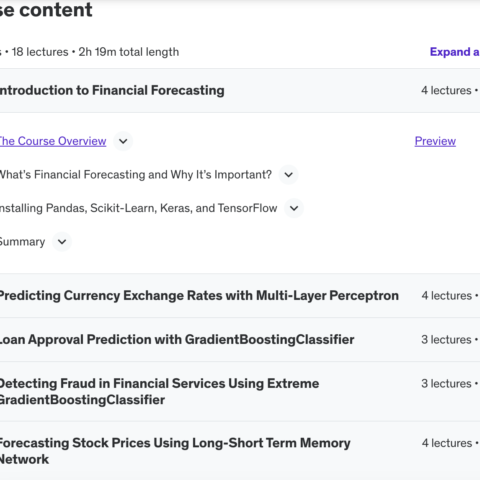
Task: Select the Summary lecture title
Action: click(22, 242)
